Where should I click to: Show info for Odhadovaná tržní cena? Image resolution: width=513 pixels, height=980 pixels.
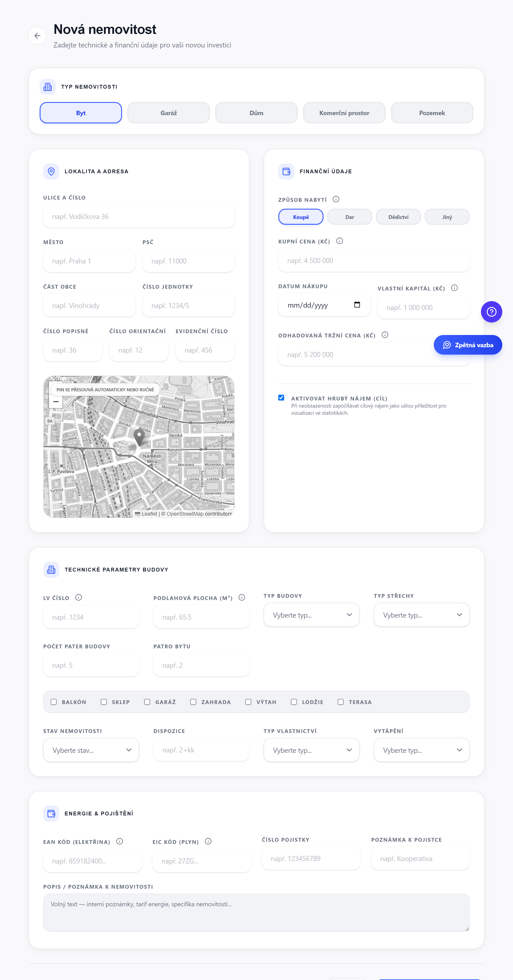tap(385, 335)
